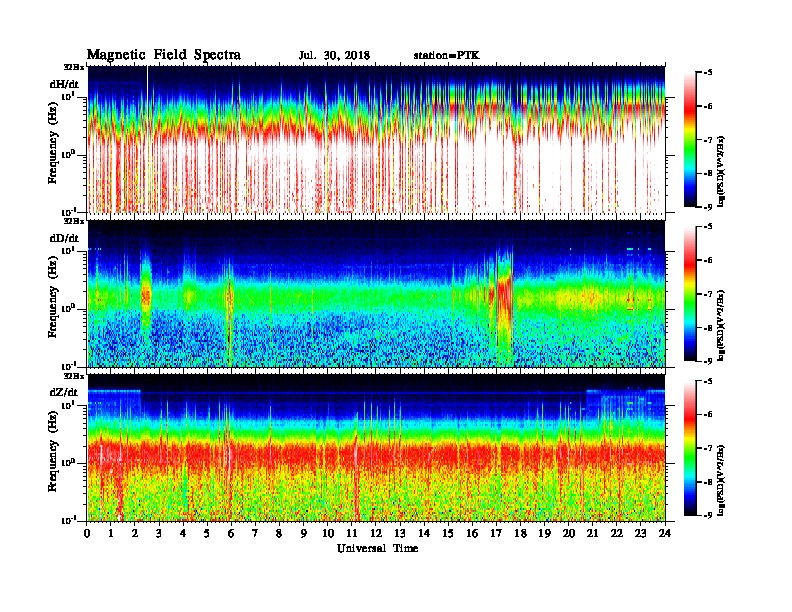Click the '-9' tick on dZ/dt color bar
The image size is (792, 612).
pyautogui.click(x=707, y=515)
